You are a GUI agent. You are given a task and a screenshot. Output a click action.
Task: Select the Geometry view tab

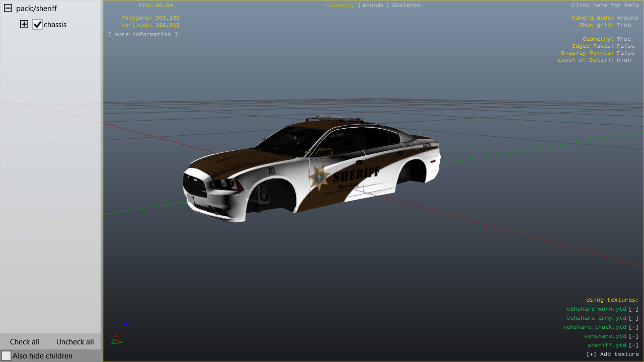(x=340, y=5)
